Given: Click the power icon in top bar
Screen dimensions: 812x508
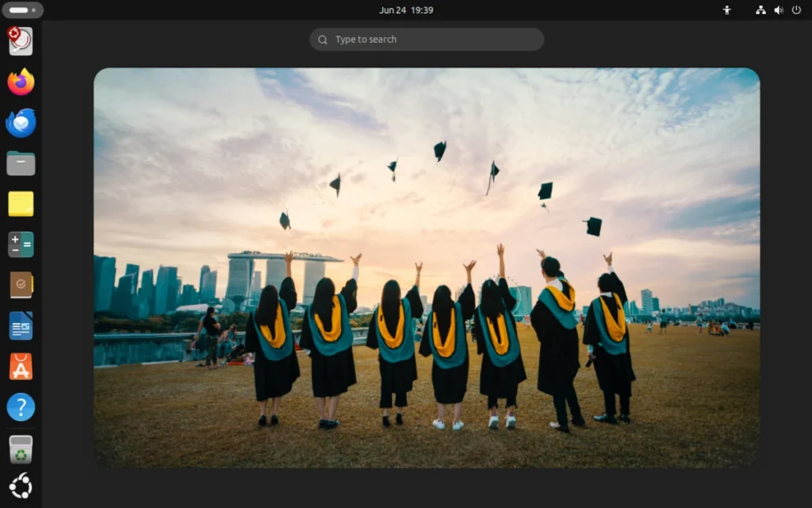Looking at the screenshot, I should click(796, 10).
